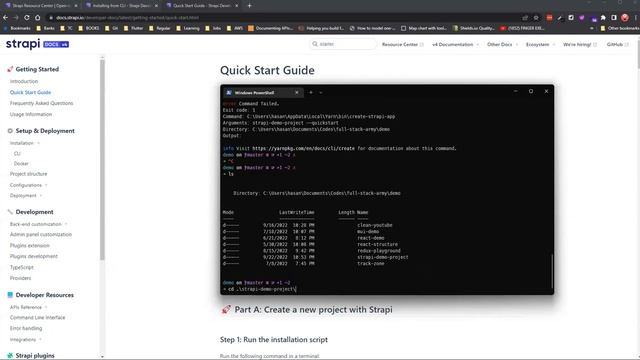
Task: Click the Strapi plugins section icon
Action: point(10,356)
